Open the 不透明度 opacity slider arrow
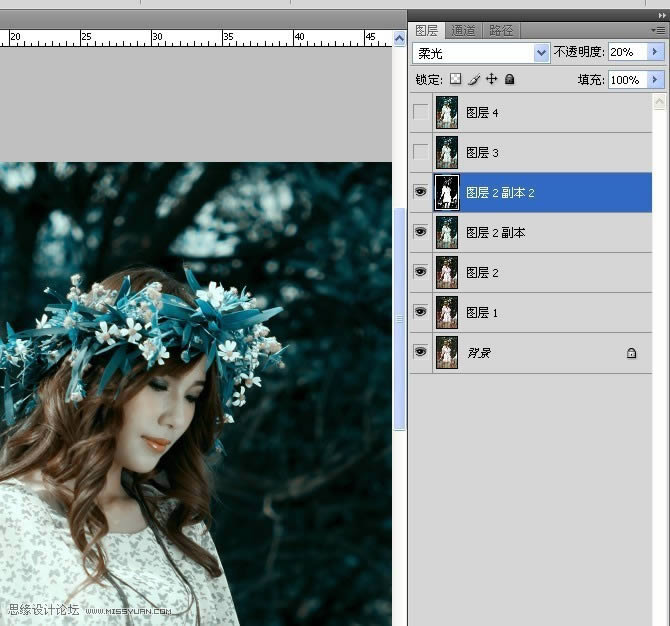Image resolution: width=670 pixels, height=626 pixels. pyautogui.click(x=657, y=52)
